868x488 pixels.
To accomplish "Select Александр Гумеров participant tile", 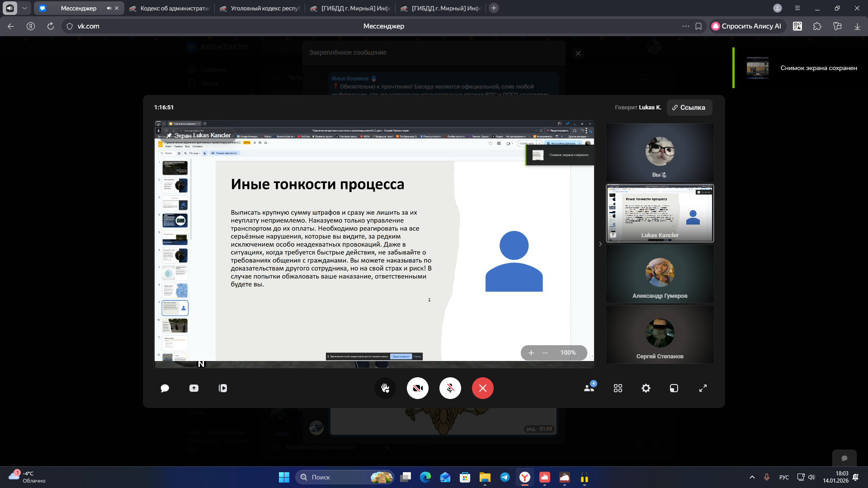I will coord(660,274).
